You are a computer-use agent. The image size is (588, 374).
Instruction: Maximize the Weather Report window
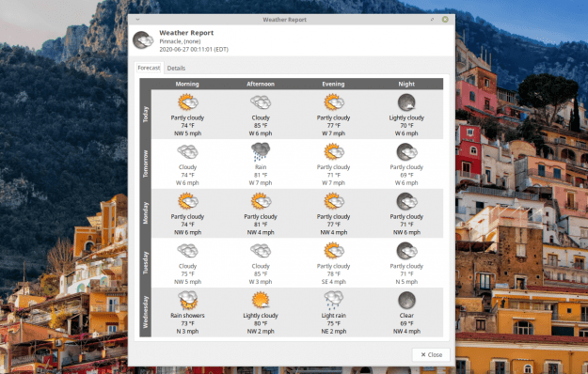click(433, 20)
